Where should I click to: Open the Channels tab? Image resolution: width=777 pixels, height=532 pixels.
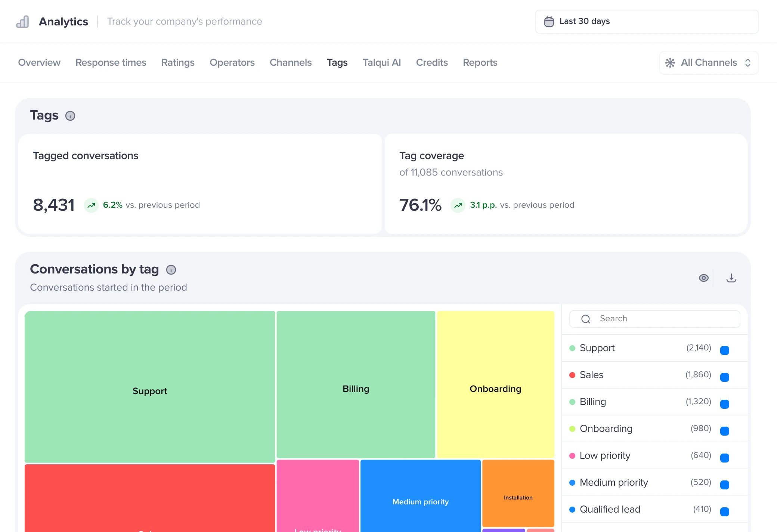pyautogui.click(x=291, y=62)
